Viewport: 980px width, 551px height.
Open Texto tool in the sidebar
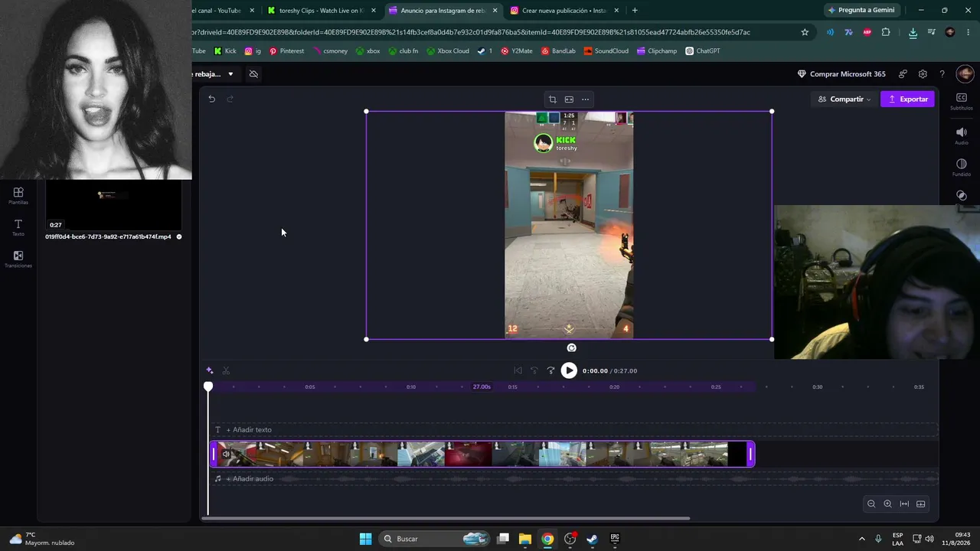point(18,227)
